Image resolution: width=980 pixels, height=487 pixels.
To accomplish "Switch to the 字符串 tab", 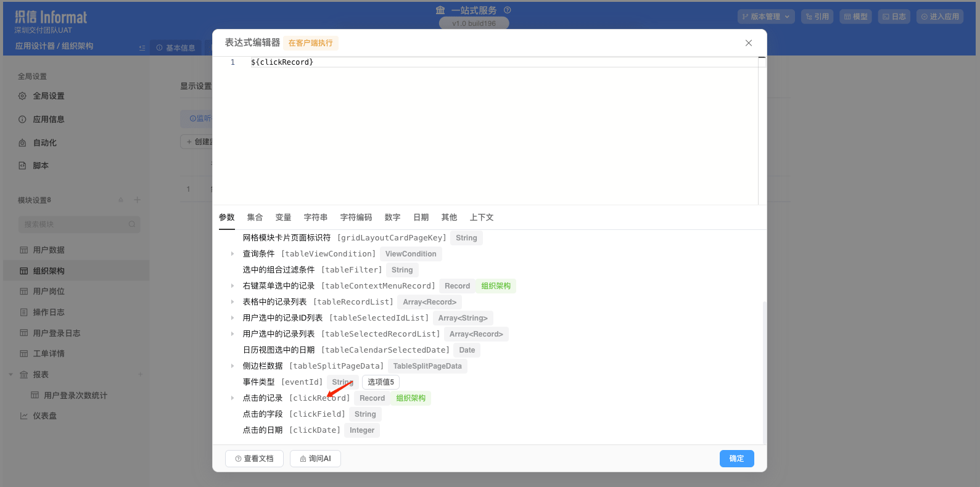I will pos(315,218).
